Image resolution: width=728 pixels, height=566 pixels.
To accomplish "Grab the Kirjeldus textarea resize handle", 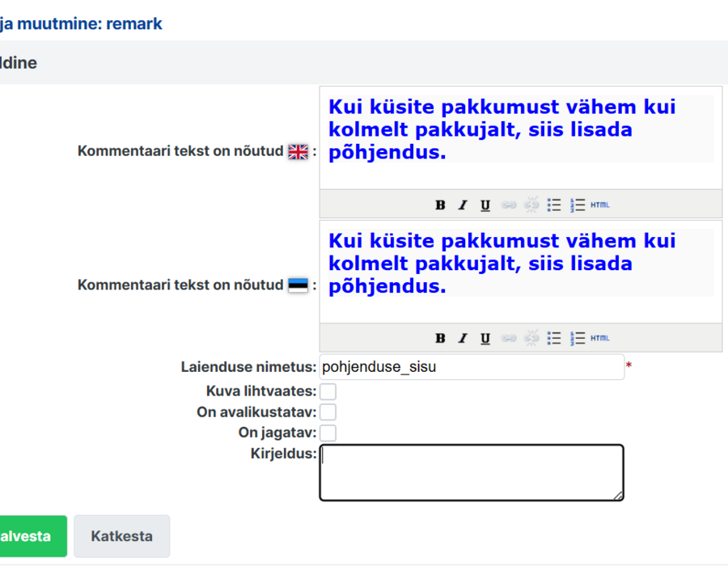I will coord(618,496).
